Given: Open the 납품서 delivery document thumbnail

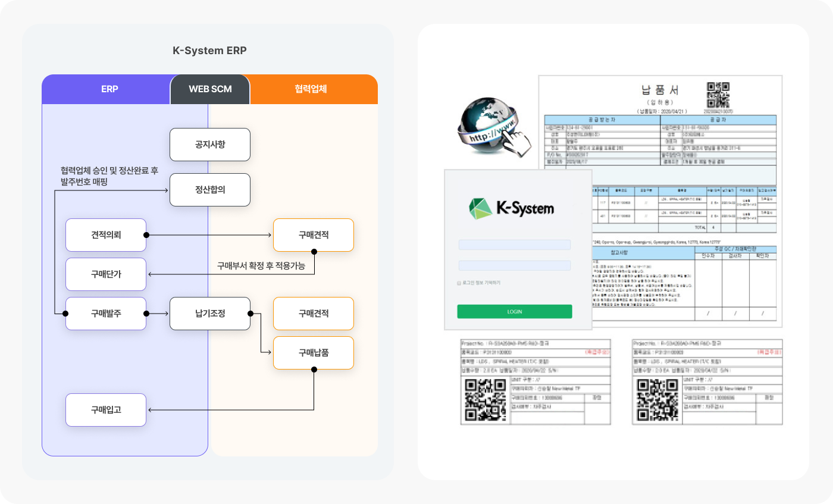Looking at the screenshot, I should tap(660, 201).
